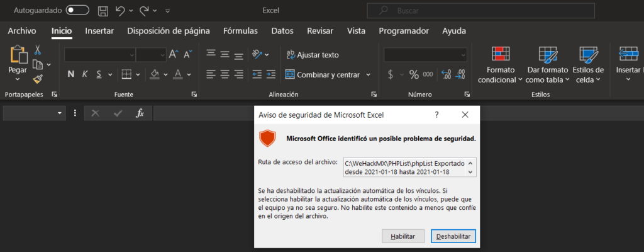This screenshot has height=252, width=644.
Task: Open Dar formato como tabla
Action: (x=547, y=64)
